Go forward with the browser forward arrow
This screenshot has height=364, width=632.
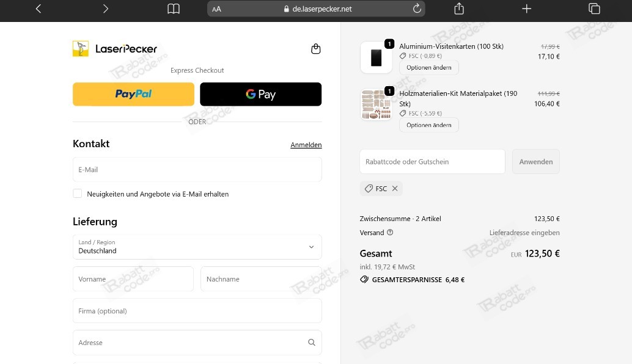tap(105, 9)
